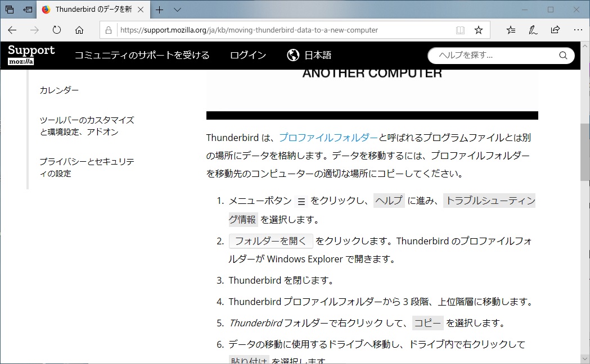Click the Mozilla Support logo
This screenshot has height=364, width=590.
pos(31,55)
